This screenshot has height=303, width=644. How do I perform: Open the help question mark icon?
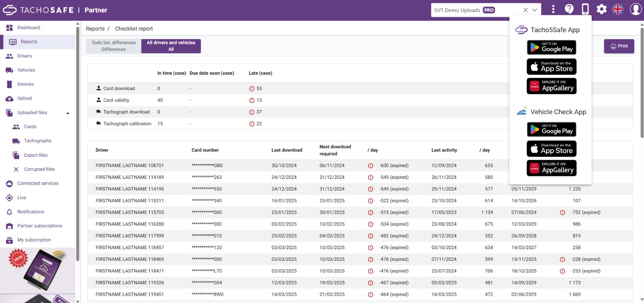pyautogui.click(x=569, y=9)
